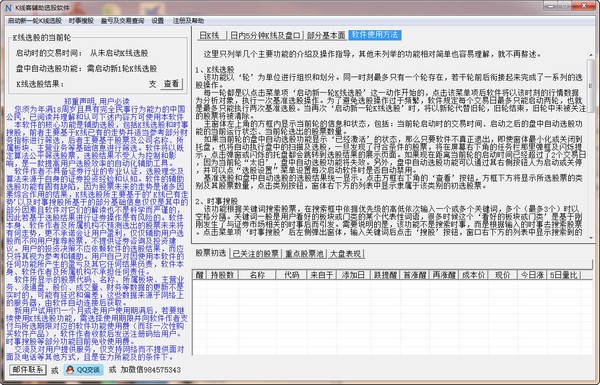The width and height of the screenshot is (600, 385).
Task: Sort by the '名称' column header
Action: pyautogui.click(x=258, y=275)
